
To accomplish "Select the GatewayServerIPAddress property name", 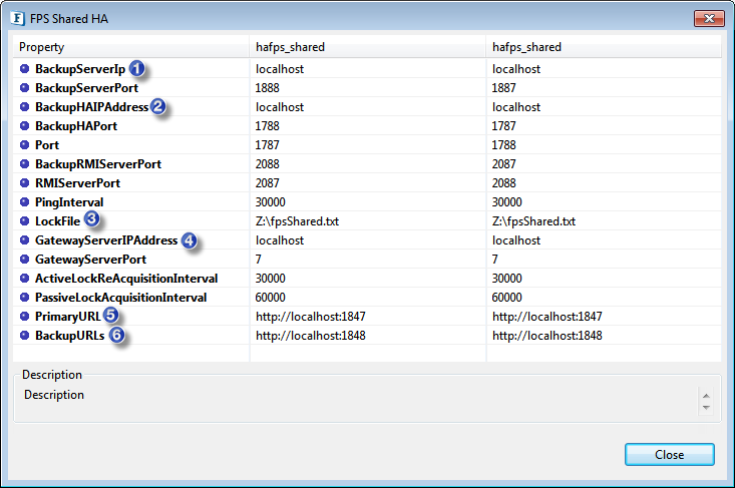I will [106, 240].
